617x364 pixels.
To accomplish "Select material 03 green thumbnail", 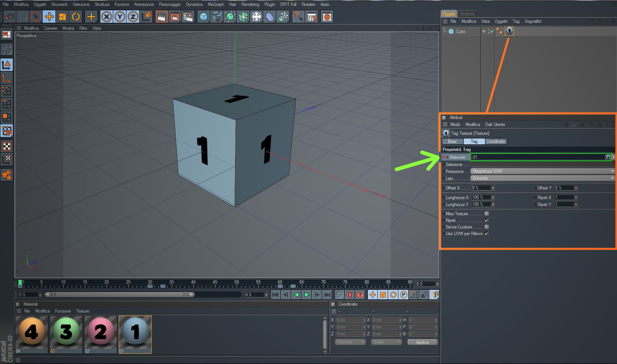I will click(x=66, y=335).
